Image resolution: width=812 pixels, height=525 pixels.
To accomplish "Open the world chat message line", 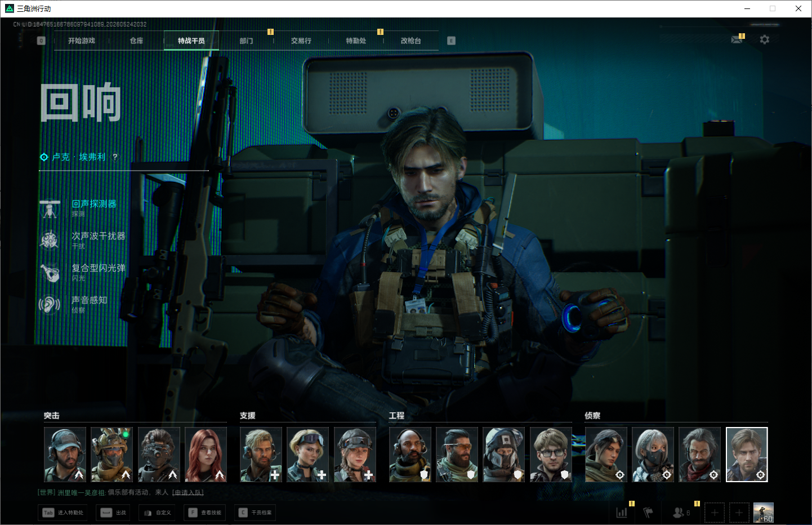I will click(x=121, y=492).
